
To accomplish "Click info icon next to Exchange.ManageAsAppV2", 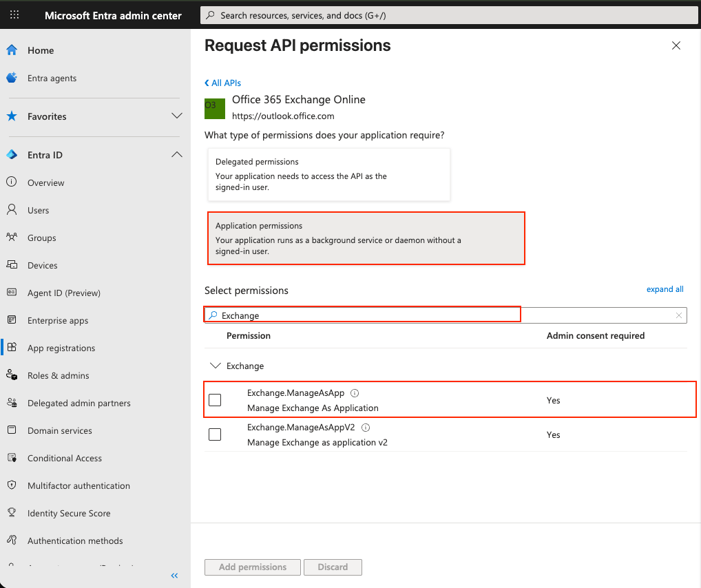I will [x=365, y=428].
